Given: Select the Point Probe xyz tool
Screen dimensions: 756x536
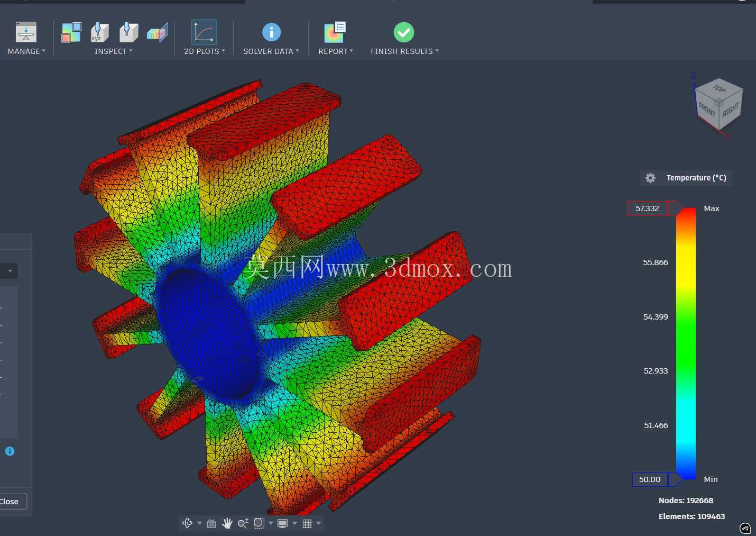Looking at the screenshot, I should click(x=99, y=32).
